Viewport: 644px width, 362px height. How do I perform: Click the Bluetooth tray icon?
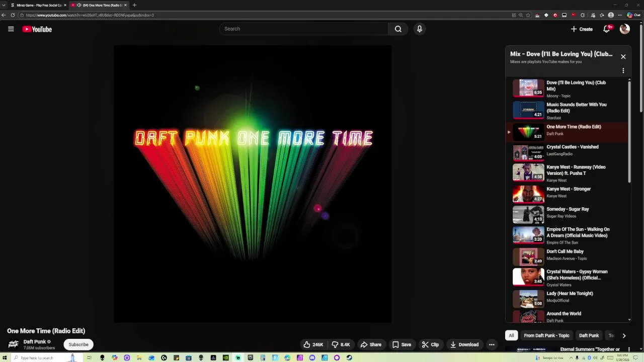[x=590, y=357]
